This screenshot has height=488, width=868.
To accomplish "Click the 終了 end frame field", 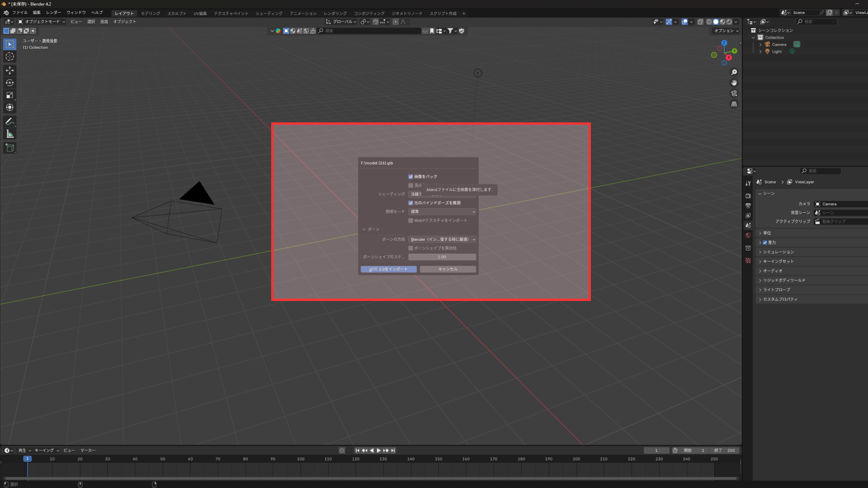I will coord(725,450).
